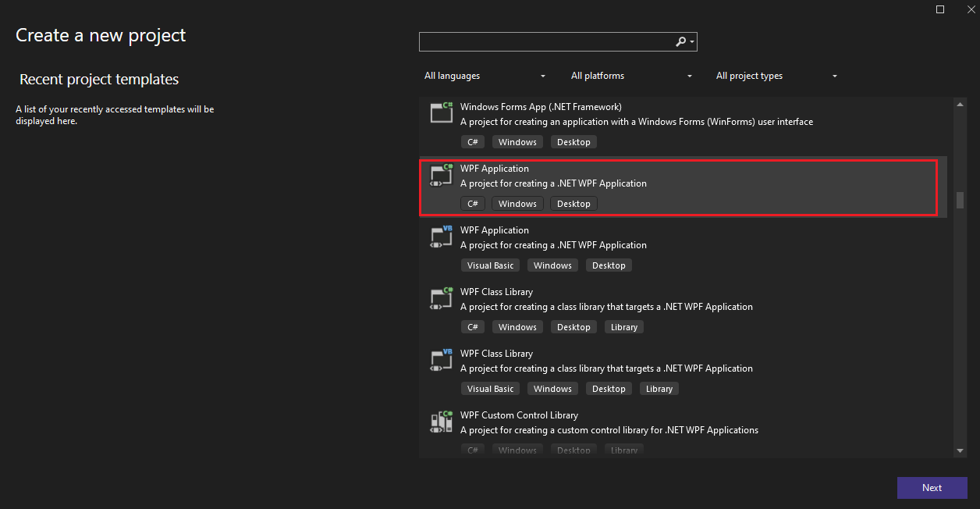This screenshot has width=980, height=509.
Task: Click the scrollbar up arrow
Action: (x=960, y=104)
